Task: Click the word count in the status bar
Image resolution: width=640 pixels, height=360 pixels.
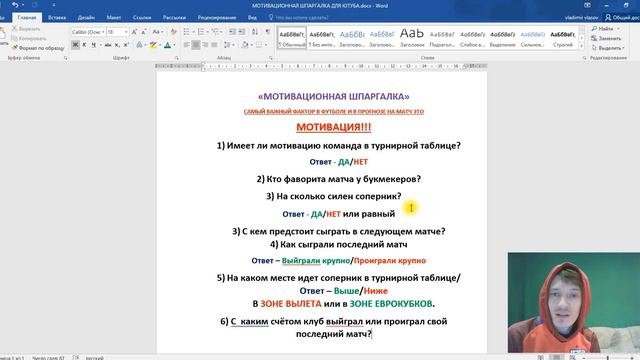Action: [x=48, y=358]
